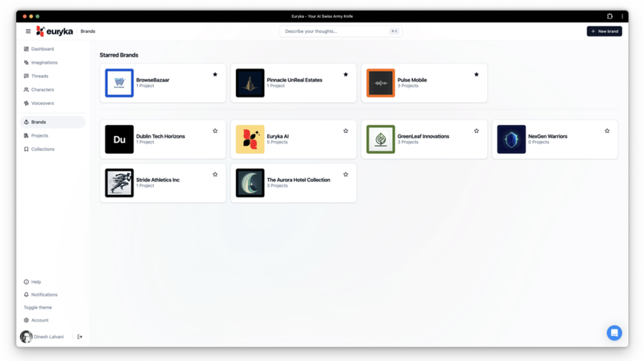The height and width of the screenshot is (361, 644).
Task: Click the Euryka AI brand name
Action: [278, 136]
